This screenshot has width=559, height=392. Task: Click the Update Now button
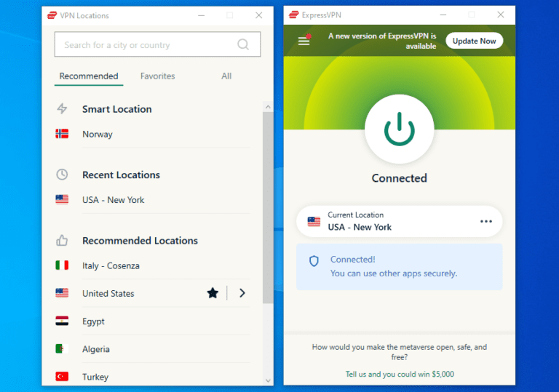pyautogui.click(x=474, y=41)
